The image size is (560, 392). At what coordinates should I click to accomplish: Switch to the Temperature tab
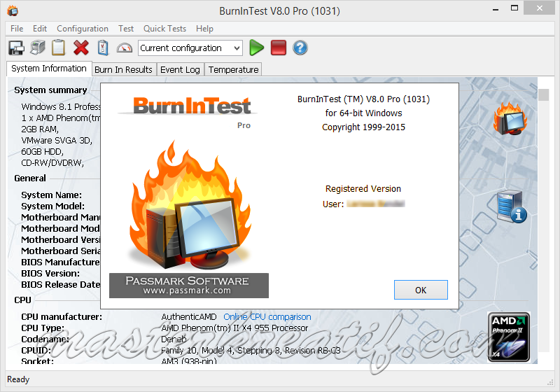click(233, 69)
